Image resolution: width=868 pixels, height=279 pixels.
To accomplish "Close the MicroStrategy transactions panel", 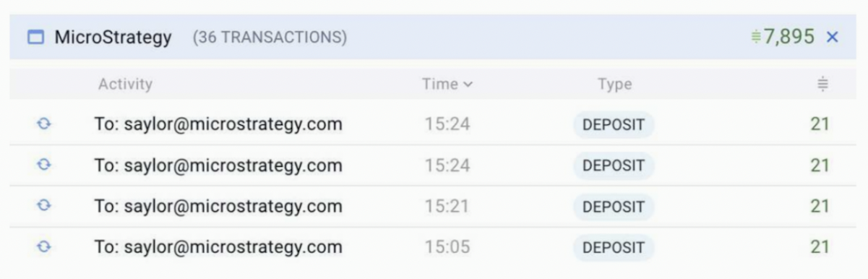I will point(833,37).
